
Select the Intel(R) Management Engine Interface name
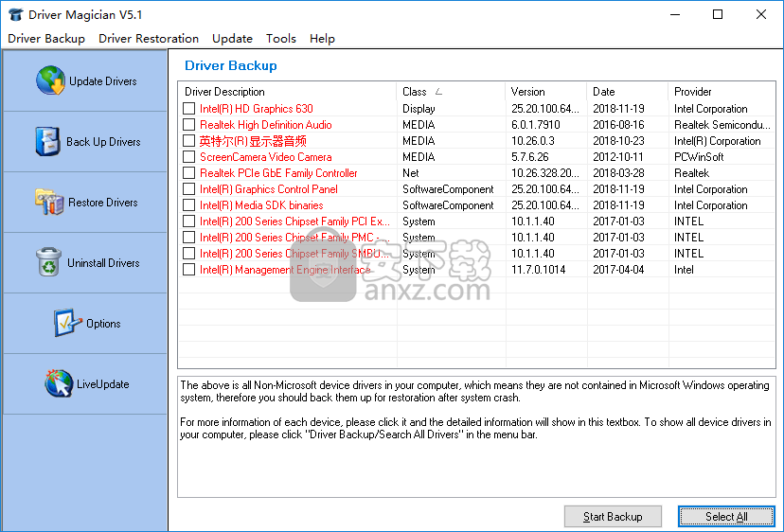285,270
